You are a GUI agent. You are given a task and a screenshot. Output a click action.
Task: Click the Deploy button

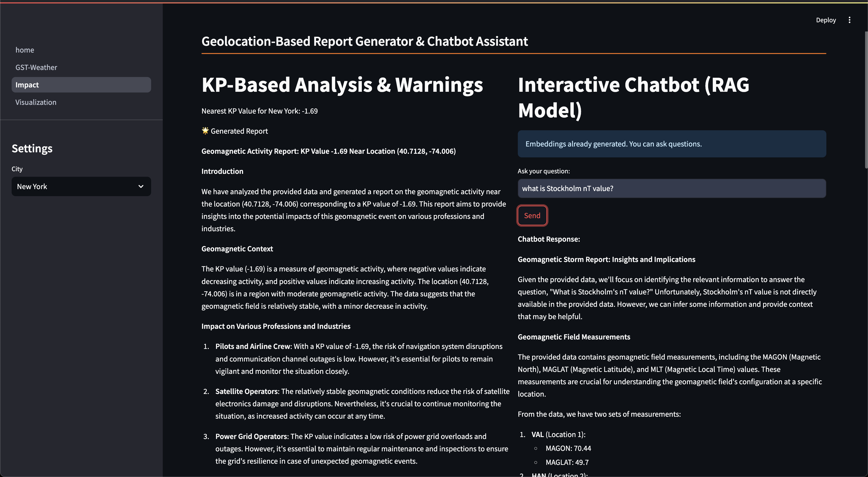[826, 20]
